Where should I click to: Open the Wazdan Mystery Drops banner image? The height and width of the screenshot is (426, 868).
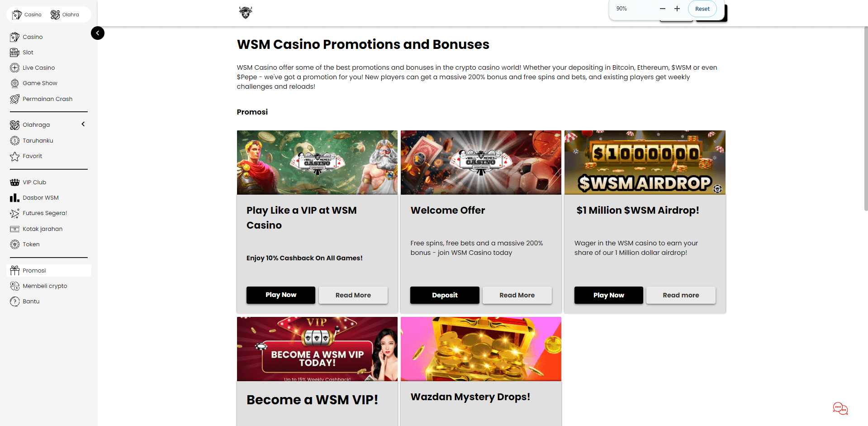(481, 349)
